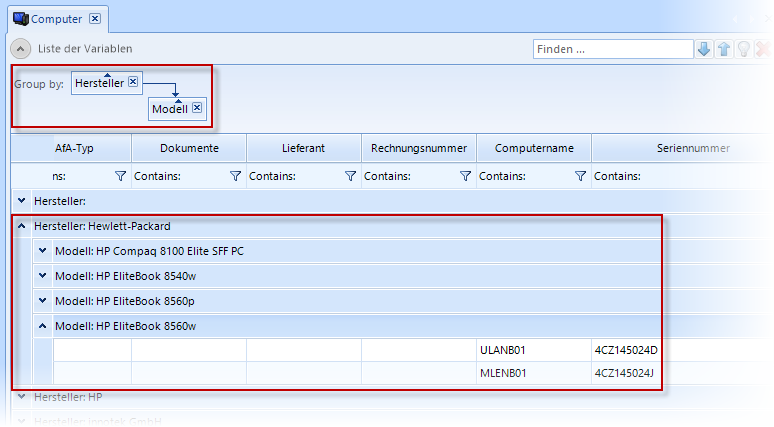The image size is (774, 427).
Task: Open filter options for Computername column
Action: (580, 176)
